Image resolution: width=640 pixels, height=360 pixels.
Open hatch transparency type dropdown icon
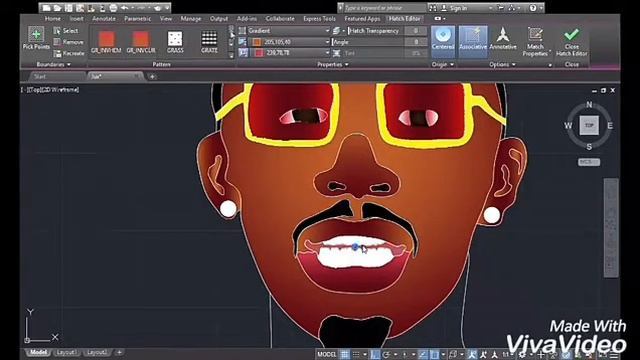point(338,31)
